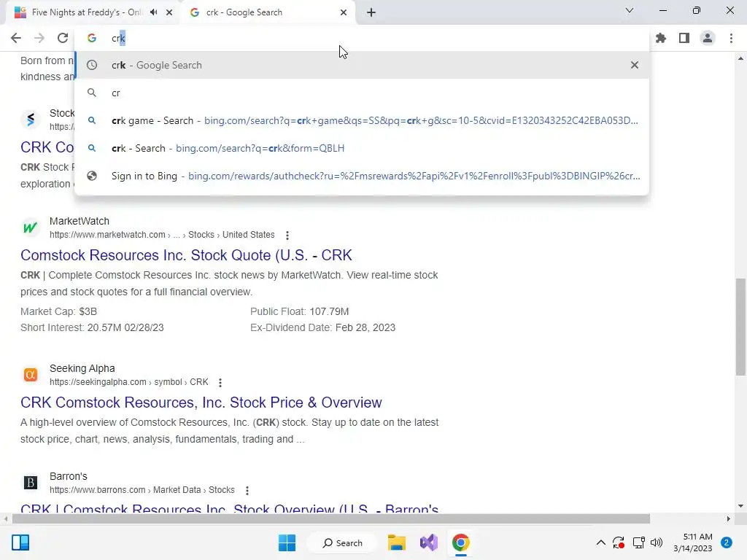
Task: Click the Chrome taskbar icon
Action: (461, 542)
